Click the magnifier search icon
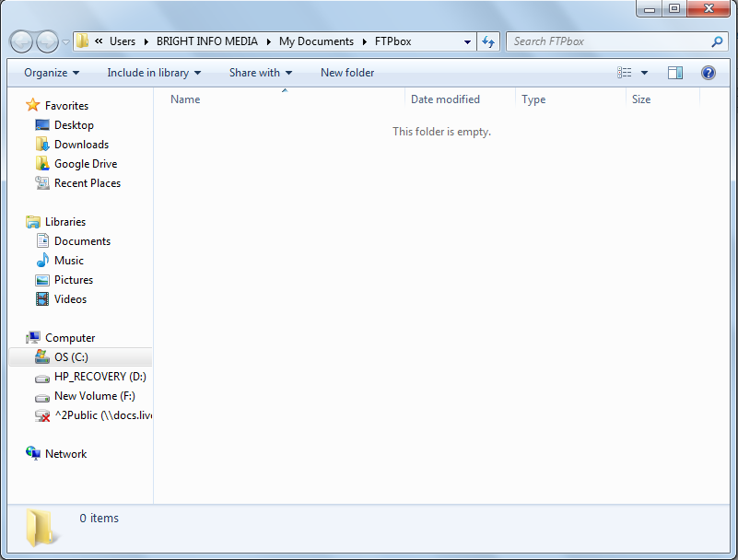Screen dimensions: 738x560 point(717,41)
